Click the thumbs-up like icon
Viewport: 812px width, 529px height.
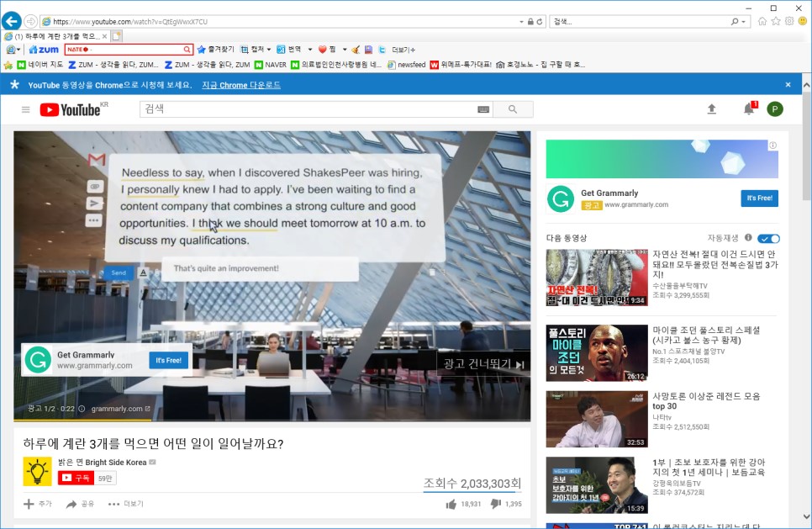point(451,504)
